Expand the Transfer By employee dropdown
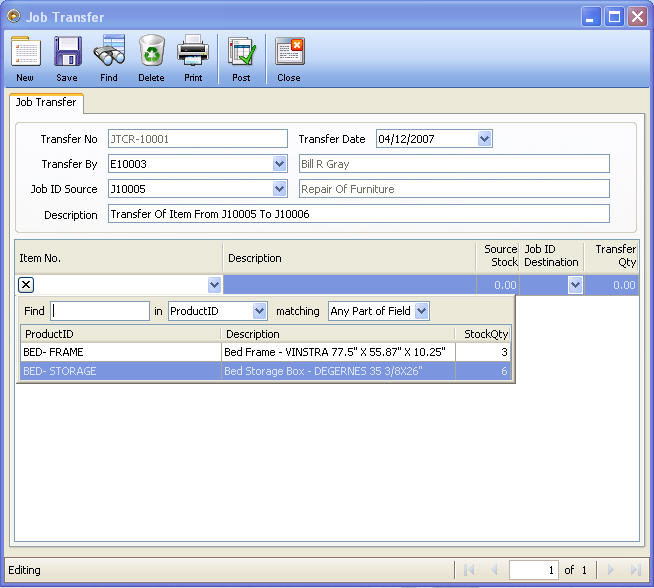Screen dimensions: 654x588 pyautogui.click(x=279, y=163)
